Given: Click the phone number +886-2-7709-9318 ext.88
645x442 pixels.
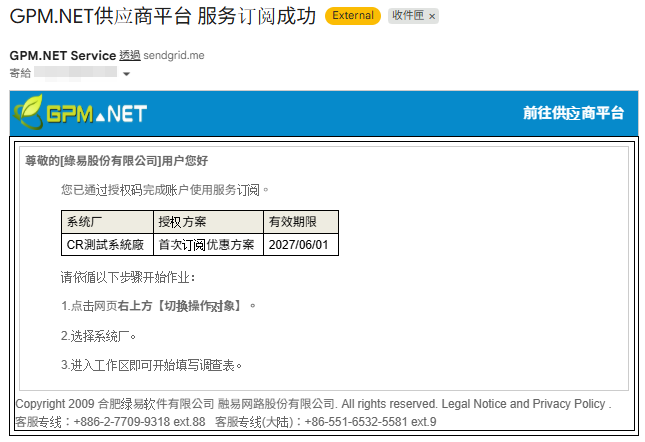Looking at the screenshot, I should coord(139,422).
